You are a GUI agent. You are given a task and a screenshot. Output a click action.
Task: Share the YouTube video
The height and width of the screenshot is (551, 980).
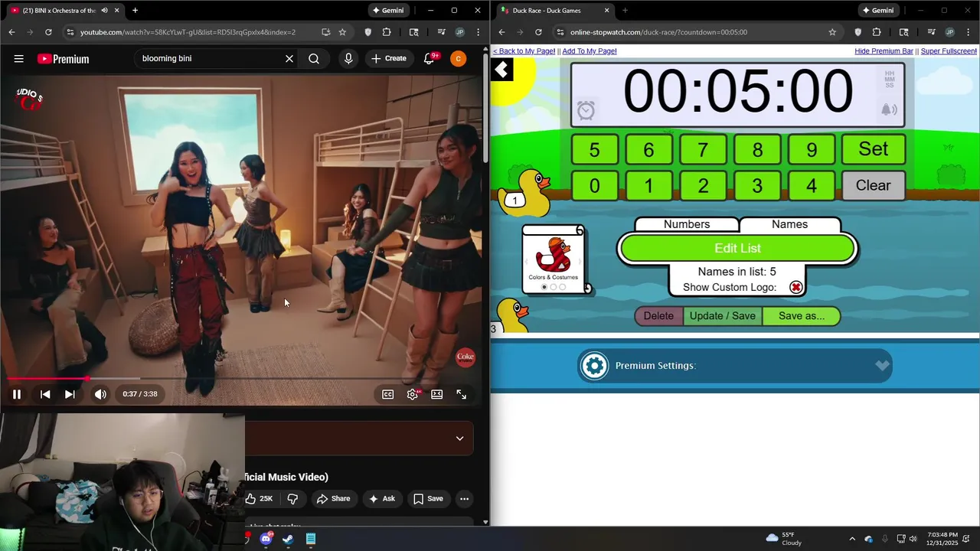click(333, 499)
